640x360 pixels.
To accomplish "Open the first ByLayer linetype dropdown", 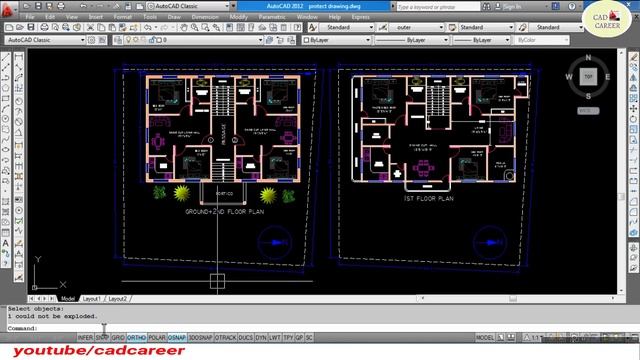I will pyautogui.click(x=411, y=40).
